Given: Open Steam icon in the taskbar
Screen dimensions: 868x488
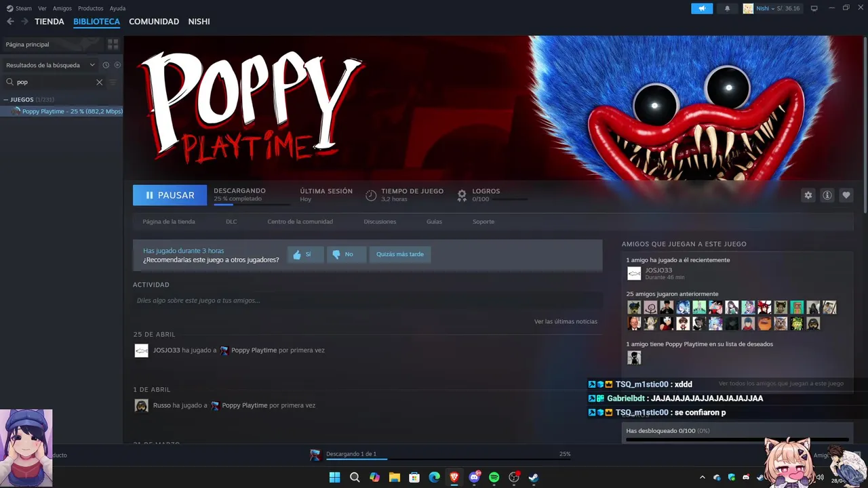Looking at the screenshot, I should tap(534, 477).
